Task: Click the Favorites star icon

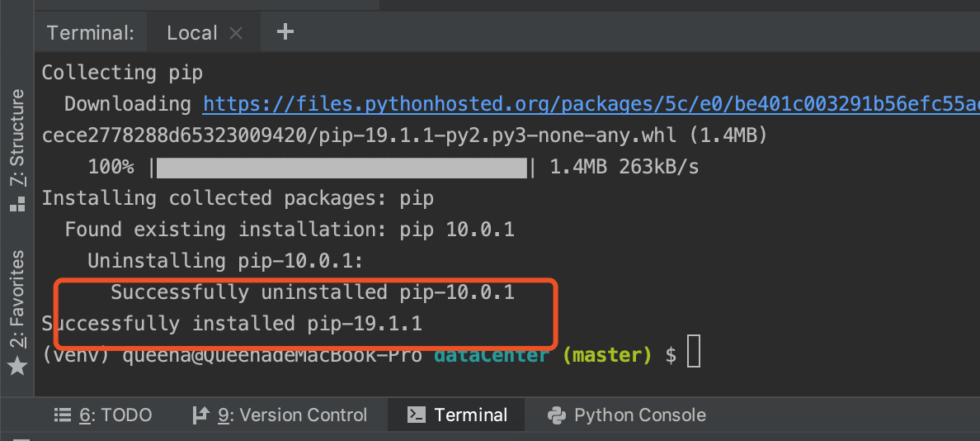Action: tap(17, 366)
